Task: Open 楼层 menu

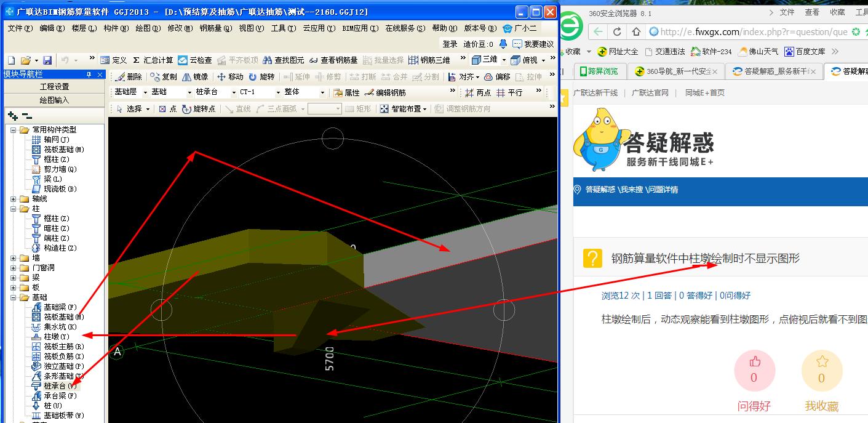Action: (84, 28)
